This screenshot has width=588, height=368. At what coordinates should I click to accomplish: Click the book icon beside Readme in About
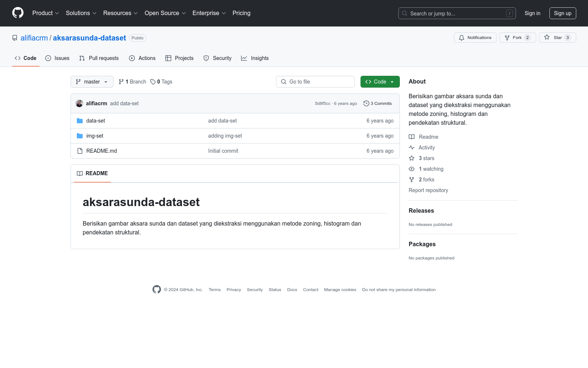[x=412, y=137]
